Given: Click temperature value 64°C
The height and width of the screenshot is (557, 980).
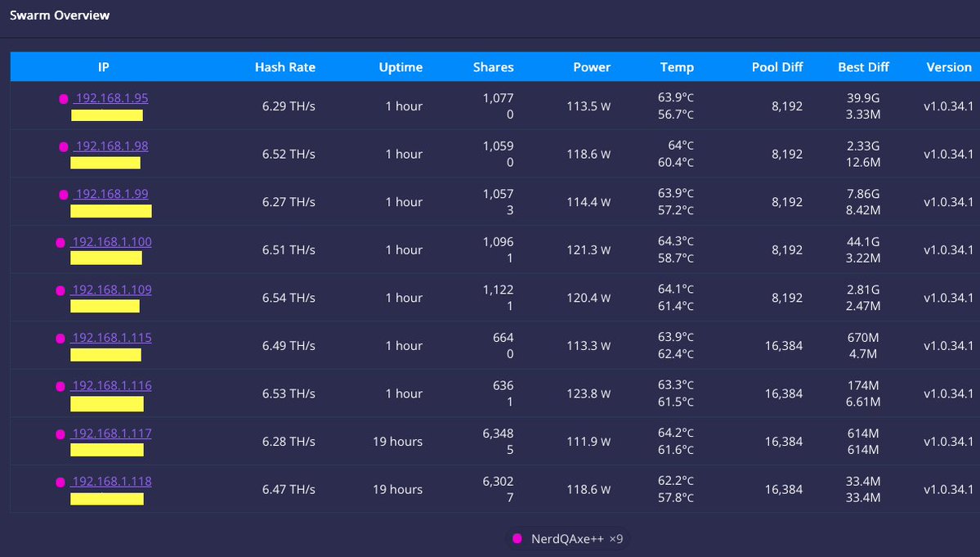Looking at the screenshot, I should 681,146.
